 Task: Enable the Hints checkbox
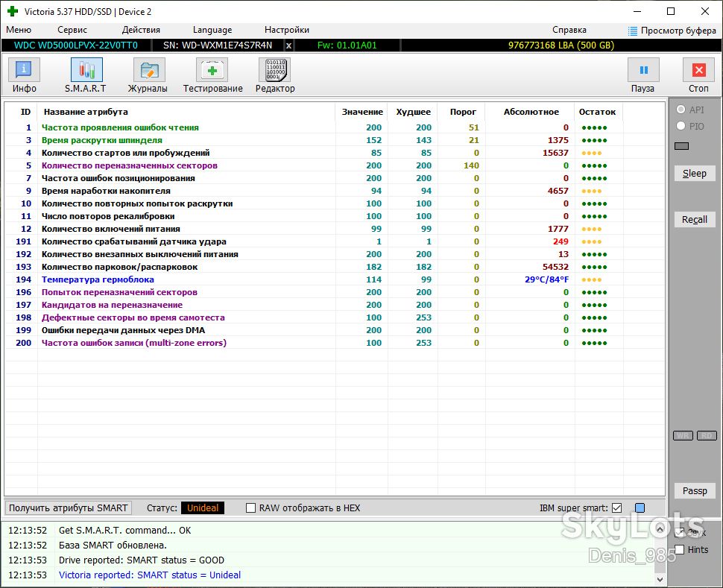680,550
